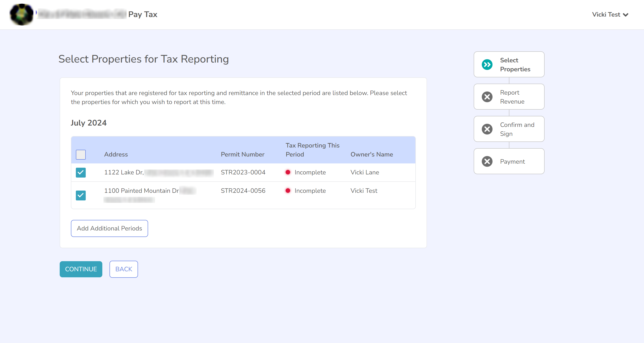The image size is (644, 343).
Task: Click the 1122 Lake Dr address text
Action: click(x=124, y=172)
